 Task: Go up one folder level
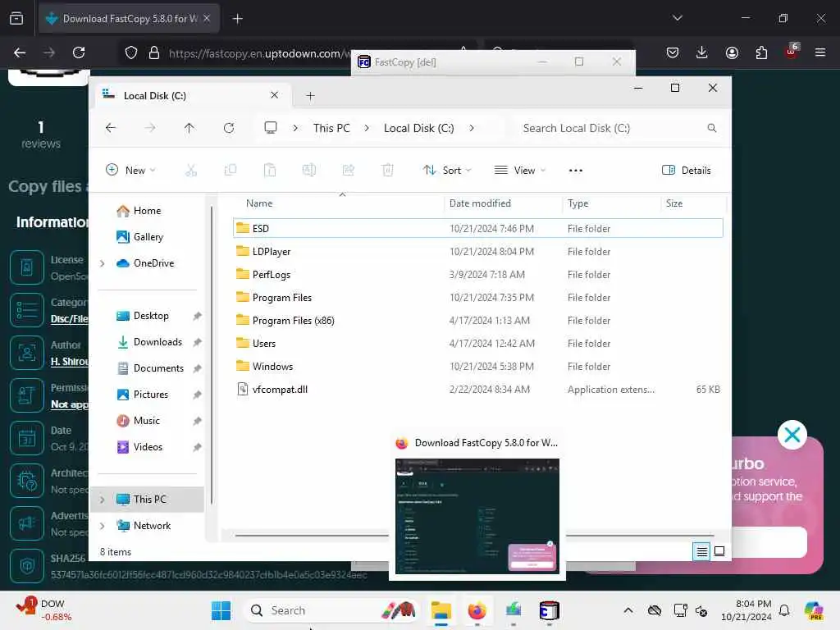click(189, 128)
